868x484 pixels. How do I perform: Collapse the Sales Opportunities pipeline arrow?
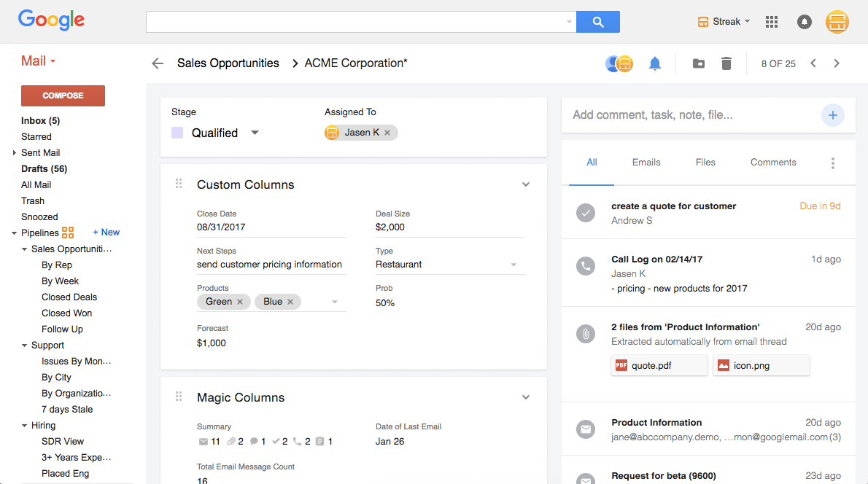[24, 249]
